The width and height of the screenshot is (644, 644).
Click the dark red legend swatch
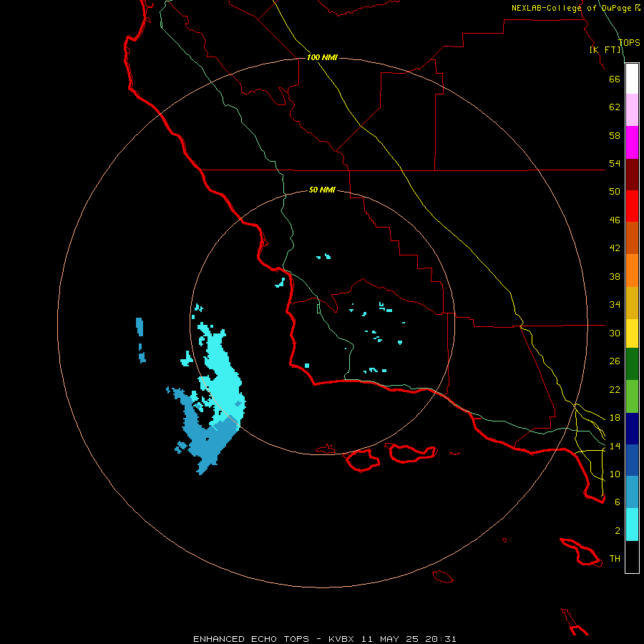(x=632, y=174)
